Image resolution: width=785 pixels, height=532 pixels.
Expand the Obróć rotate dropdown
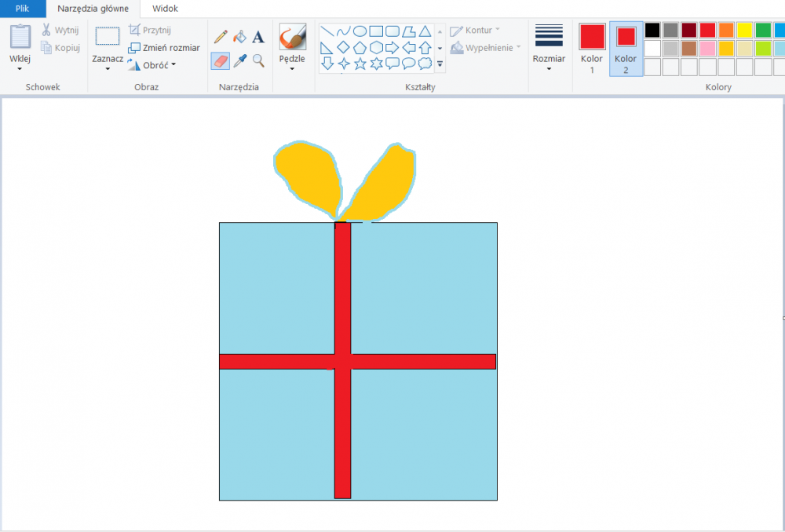[x=173, y=64]
